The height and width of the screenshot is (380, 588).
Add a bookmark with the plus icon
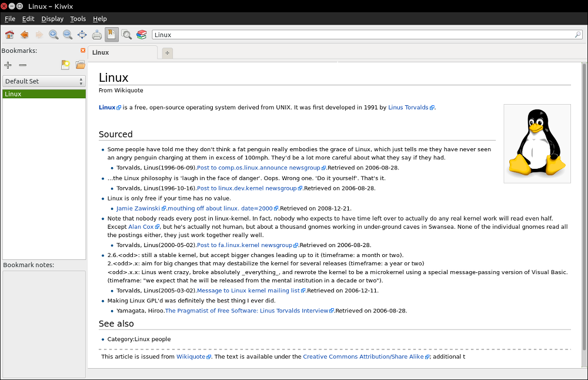click(x=8, y=65)
